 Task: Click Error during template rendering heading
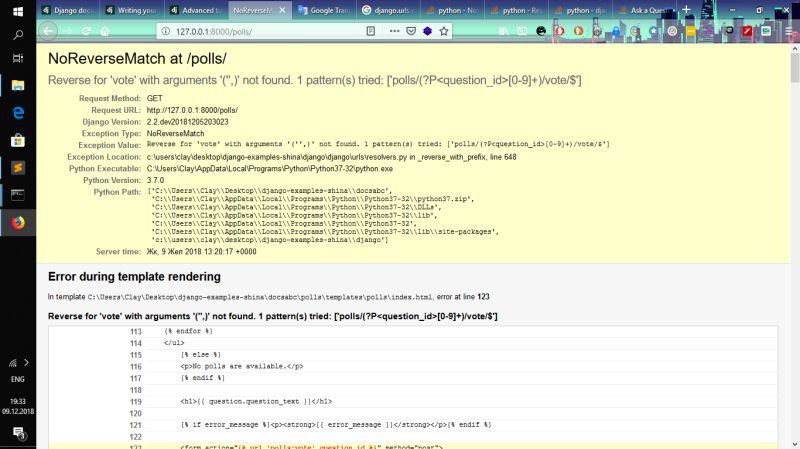pyautogui.click(x=134, y=277)
